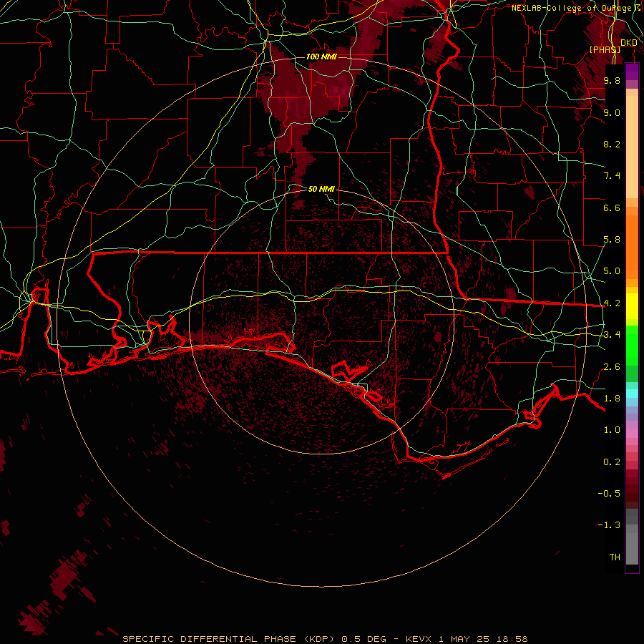Click the 9.0 scale value

[612, 112]
